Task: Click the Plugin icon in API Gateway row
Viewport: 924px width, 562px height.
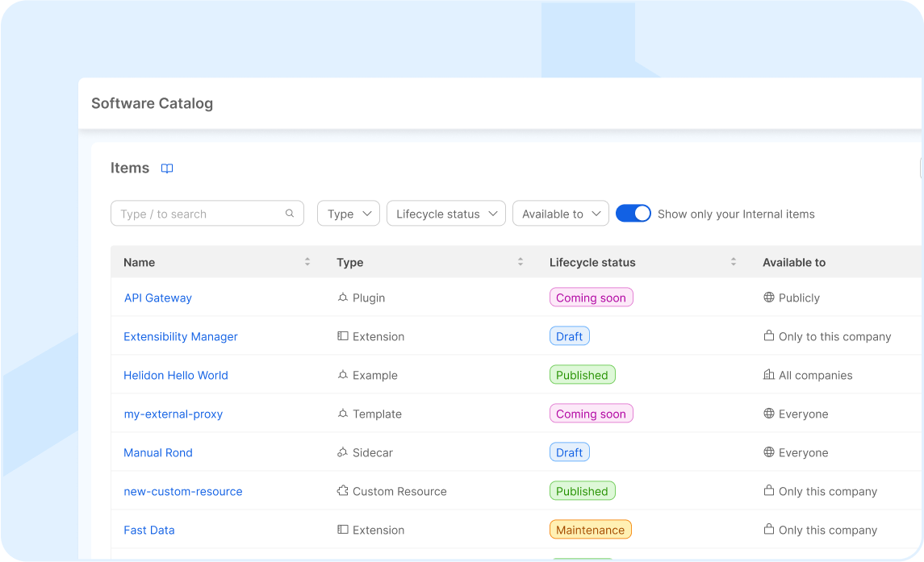Action: (342, 298)
